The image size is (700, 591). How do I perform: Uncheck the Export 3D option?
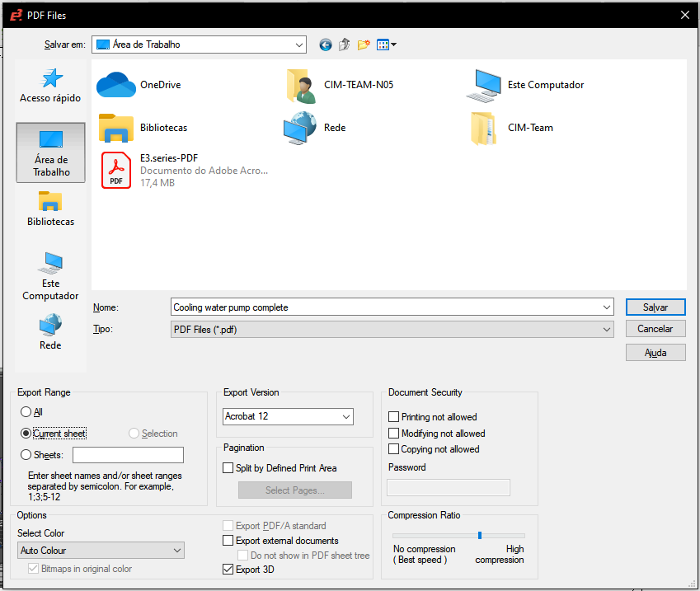click(228, 569)
